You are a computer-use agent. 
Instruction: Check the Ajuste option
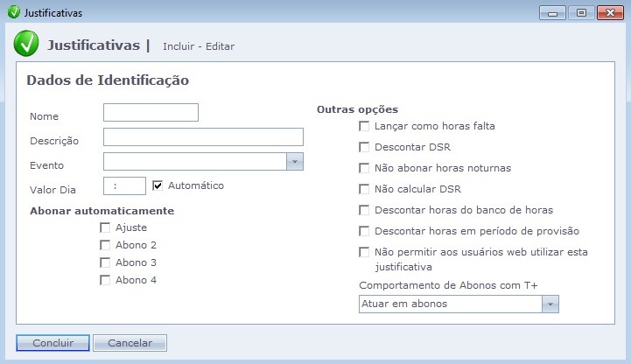coord(105,227)
